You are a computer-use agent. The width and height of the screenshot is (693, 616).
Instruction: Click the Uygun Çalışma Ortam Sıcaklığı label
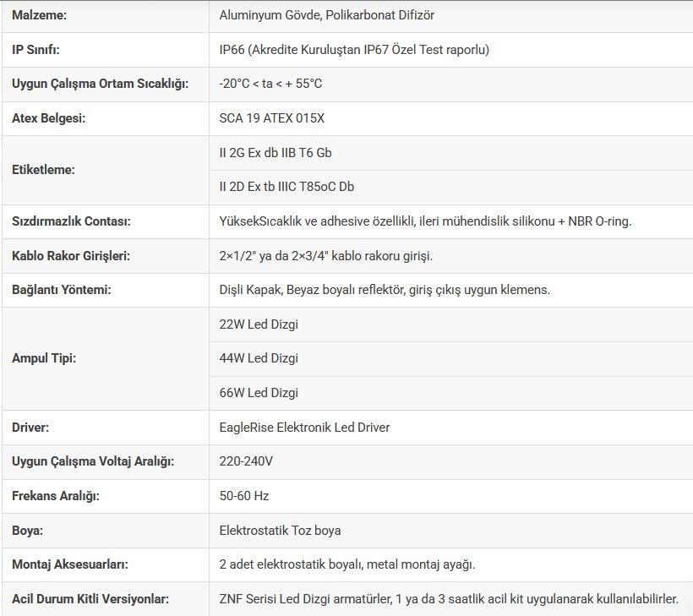(x=100, y=84)
